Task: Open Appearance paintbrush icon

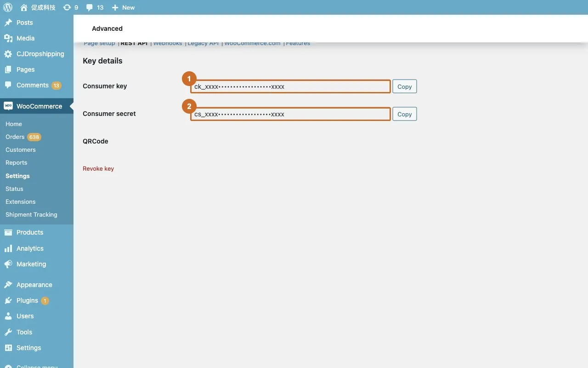Action: pos(8,285)
